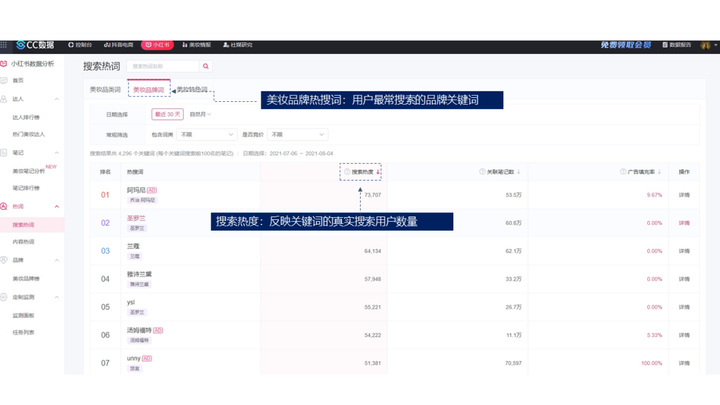Open 详情 for the 雅诗兰黛 row

click(x=684, y=279)
